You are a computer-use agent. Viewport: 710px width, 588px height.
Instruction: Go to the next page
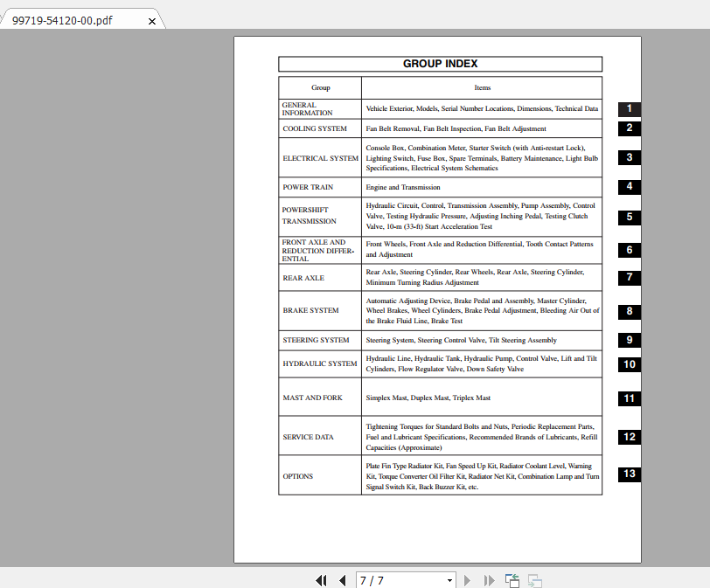[467, 580]
